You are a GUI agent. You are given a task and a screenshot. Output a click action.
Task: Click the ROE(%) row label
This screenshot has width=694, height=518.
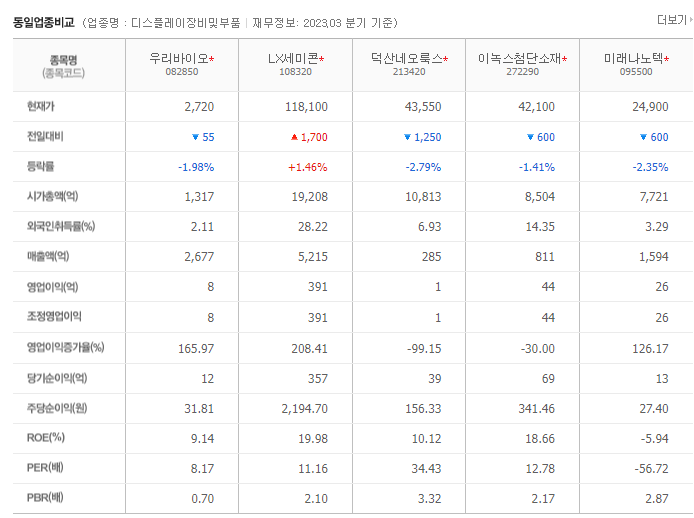(x=46, y=438)
